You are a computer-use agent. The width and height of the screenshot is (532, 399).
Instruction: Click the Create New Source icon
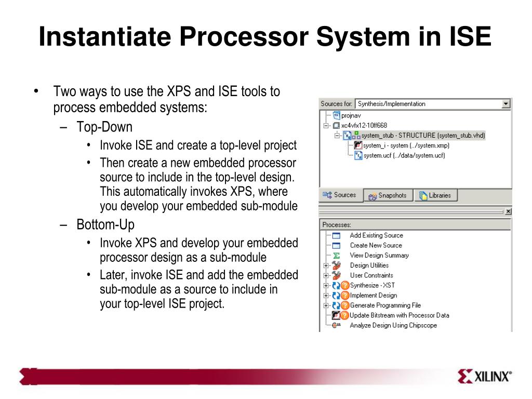click(x=336, y=245)
